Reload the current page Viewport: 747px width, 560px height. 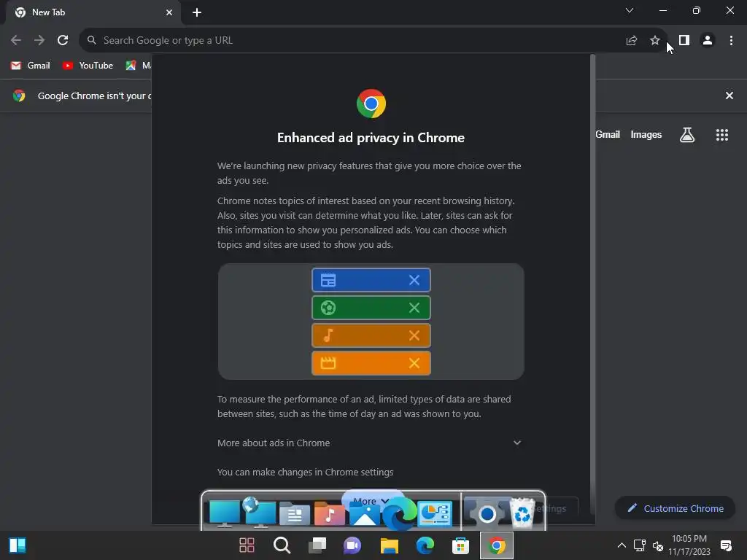tap(63, 41)
